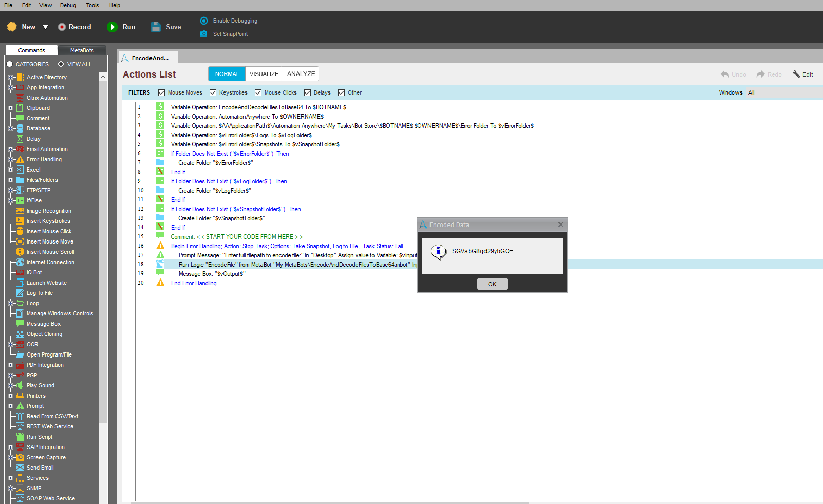Select the Insert Keystrokes command icon

[20, 221]
